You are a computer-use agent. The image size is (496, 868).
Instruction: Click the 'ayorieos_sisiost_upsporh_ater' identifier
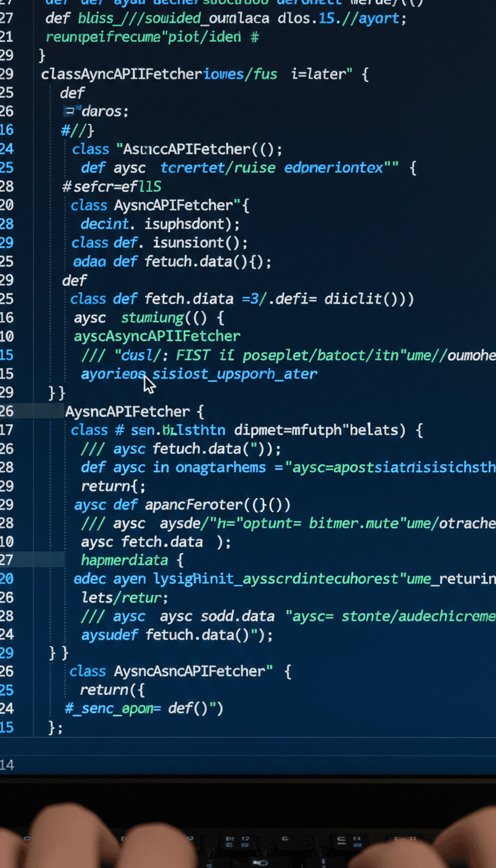(x=199, y=374)
